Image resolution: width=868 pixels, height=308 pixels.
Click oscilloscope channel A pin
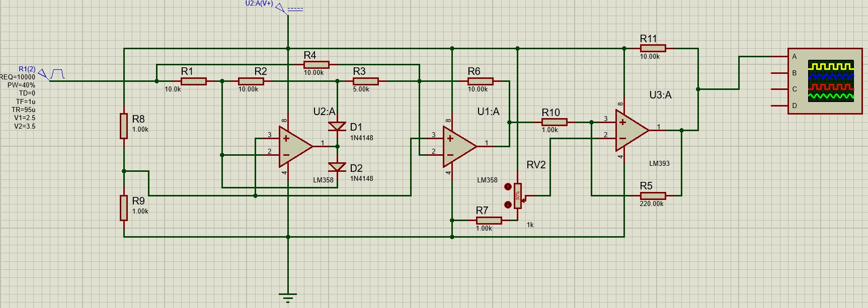coord(780,57)
